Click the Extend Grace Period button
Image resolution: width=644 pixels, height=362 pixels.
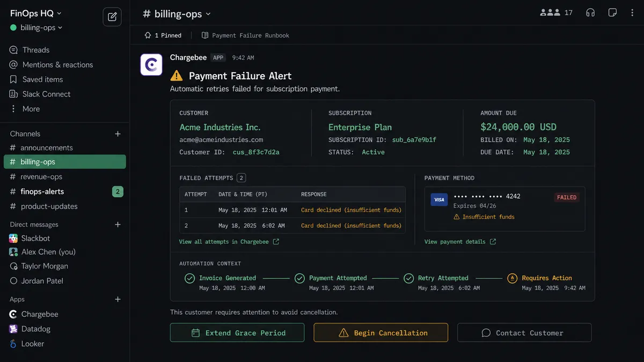[237, 333]
